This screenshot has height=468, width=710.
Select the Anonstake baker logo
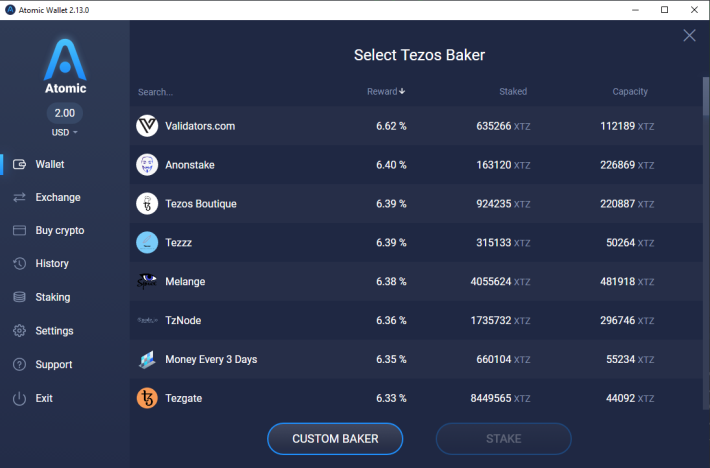tap(147, 165)
